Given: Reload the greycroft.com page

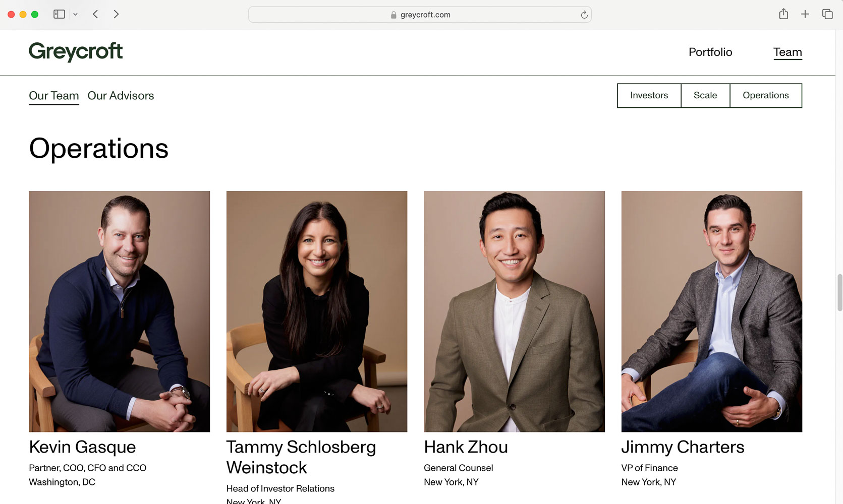Looking at the screenshot, I should (584, 15).
